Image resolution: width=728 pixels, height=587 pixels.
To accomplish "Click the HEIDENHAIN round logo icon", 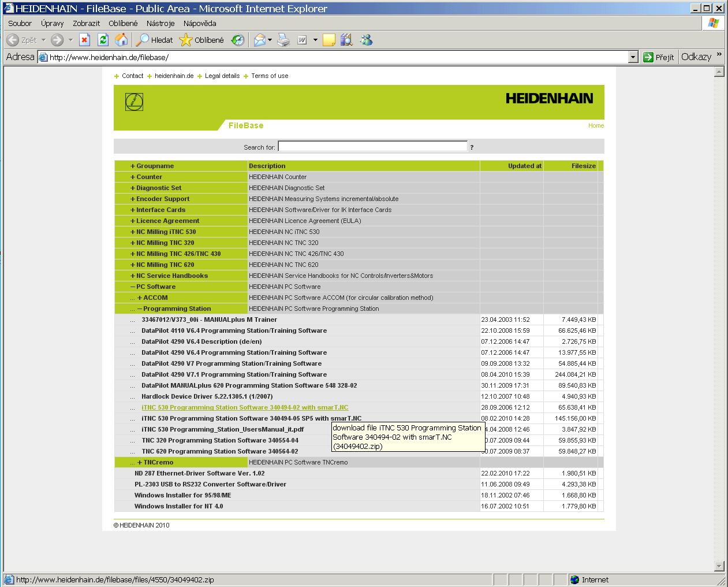I will tap(134, 102).
